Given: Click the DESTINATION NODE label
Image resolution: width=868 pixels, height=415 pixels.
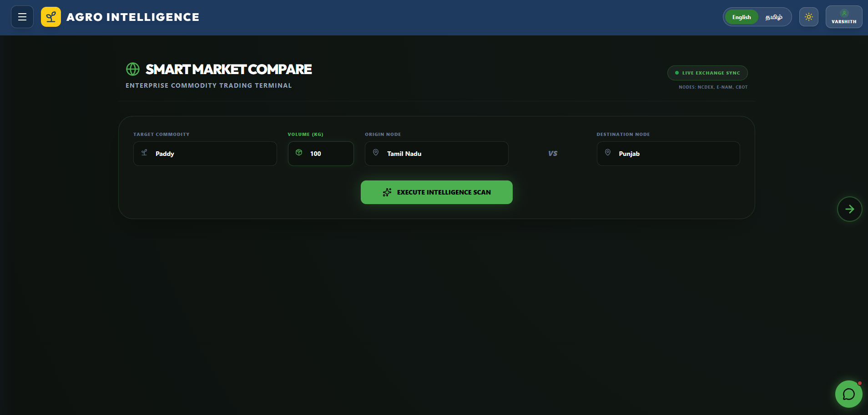Looking at the screenshot, I should coord(623,135).
